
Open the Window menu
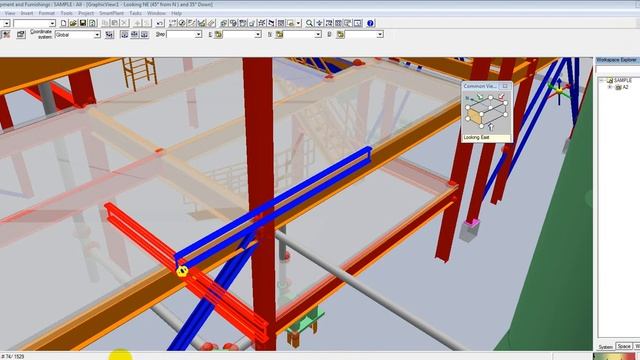pyautogui.click(x=156, y=13)
